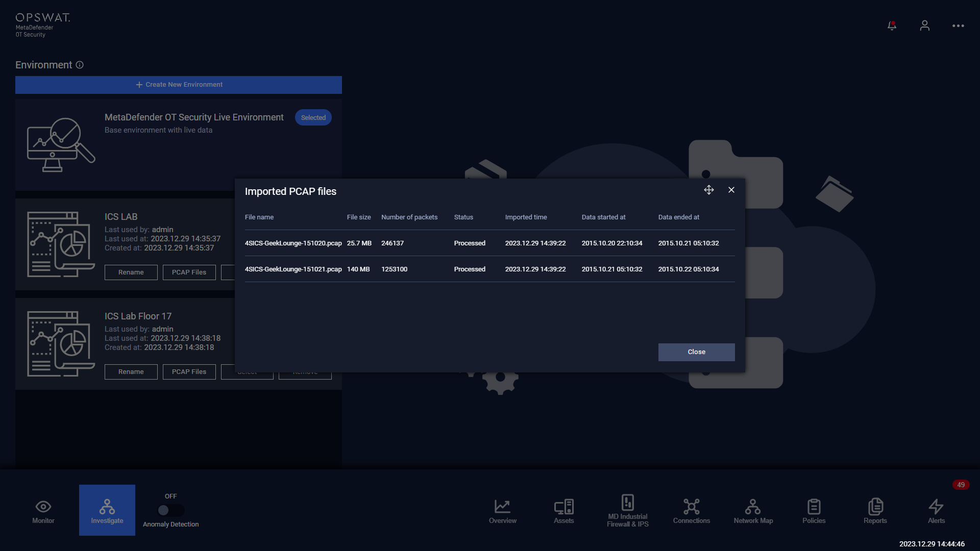980x551 pixels.
Task: Select file 4SICS-GeekLounge-151021.pcap
Action: click(293, 269)
